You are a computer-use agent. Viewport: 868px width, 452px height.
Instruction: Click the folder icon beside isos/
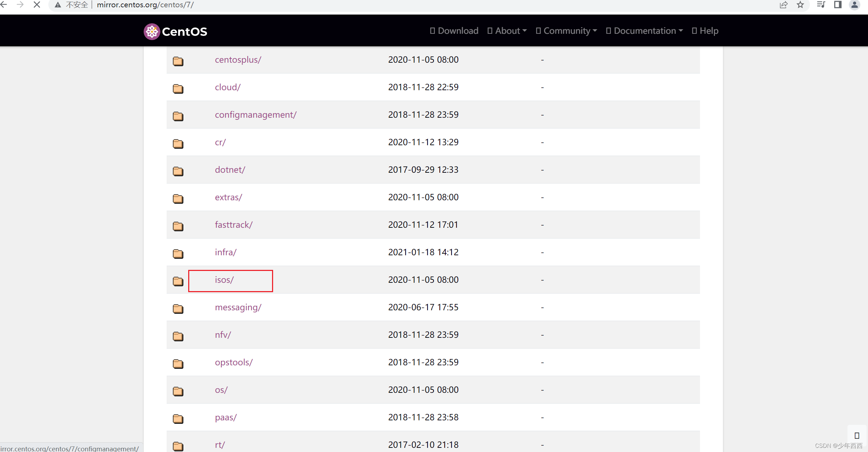[178, 281]
